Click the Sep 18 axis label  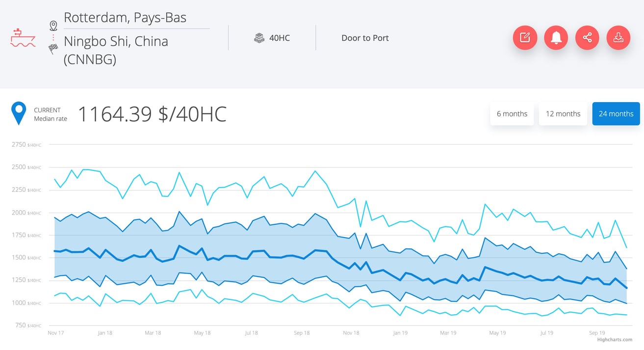(302, 333)
